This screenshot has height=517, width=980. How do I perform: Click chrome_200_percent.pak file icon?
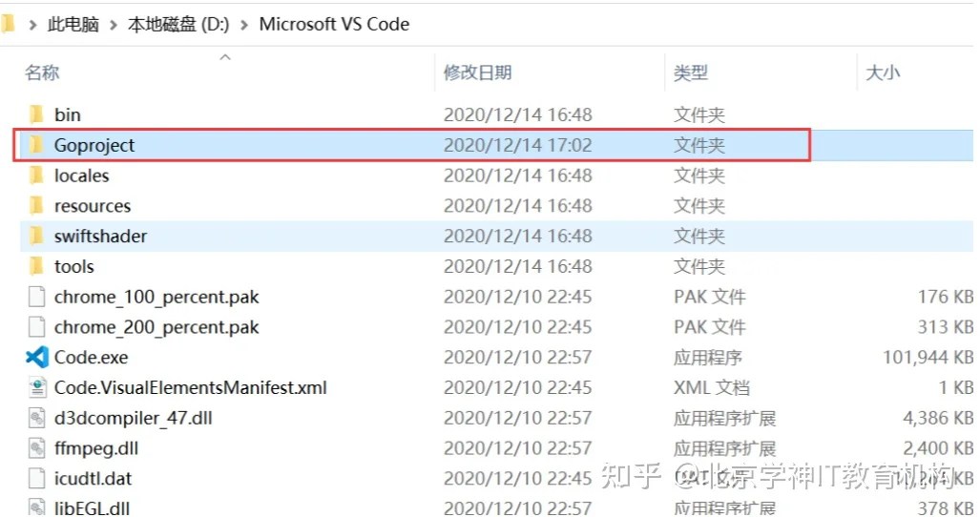coord(37,327)
